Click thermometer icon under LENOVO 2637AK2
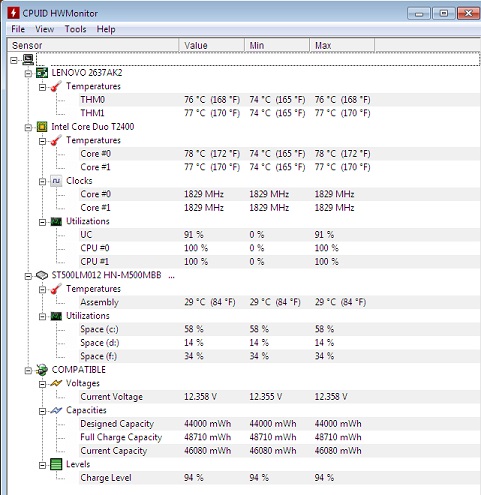This screenshot has height=495, width=481. pos(56,86)
